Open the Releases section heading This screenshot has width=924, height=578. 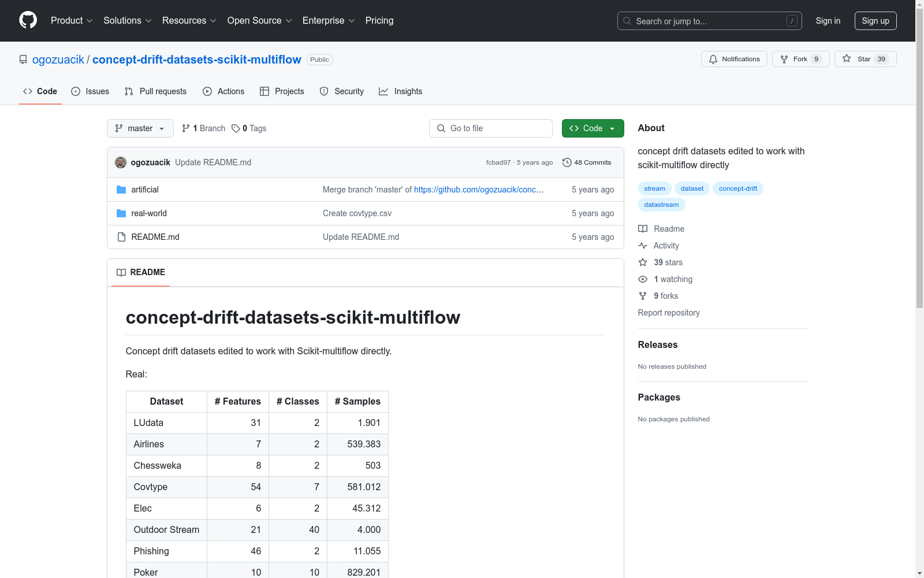coord(658,344)
